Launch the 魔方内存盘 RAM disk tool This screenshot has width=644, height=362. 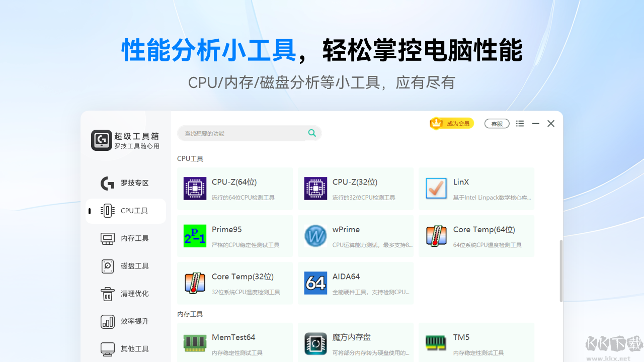355,342
